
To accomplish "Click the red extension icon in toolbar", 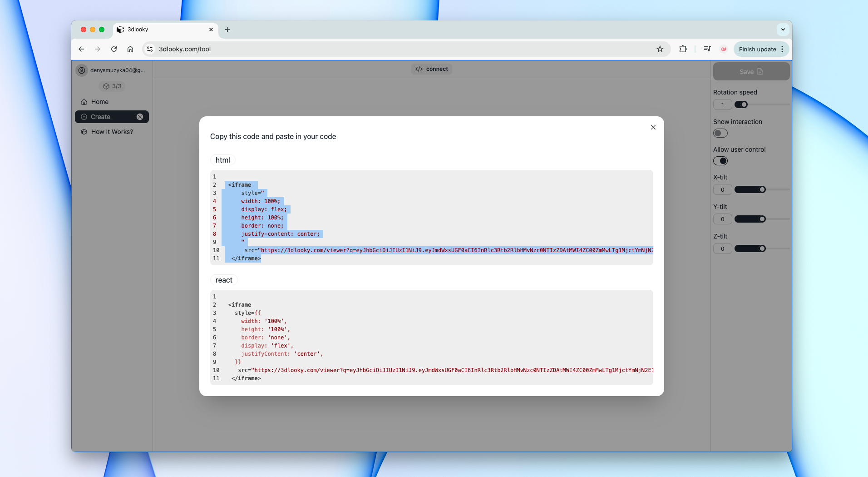I will tap(724, 49).
